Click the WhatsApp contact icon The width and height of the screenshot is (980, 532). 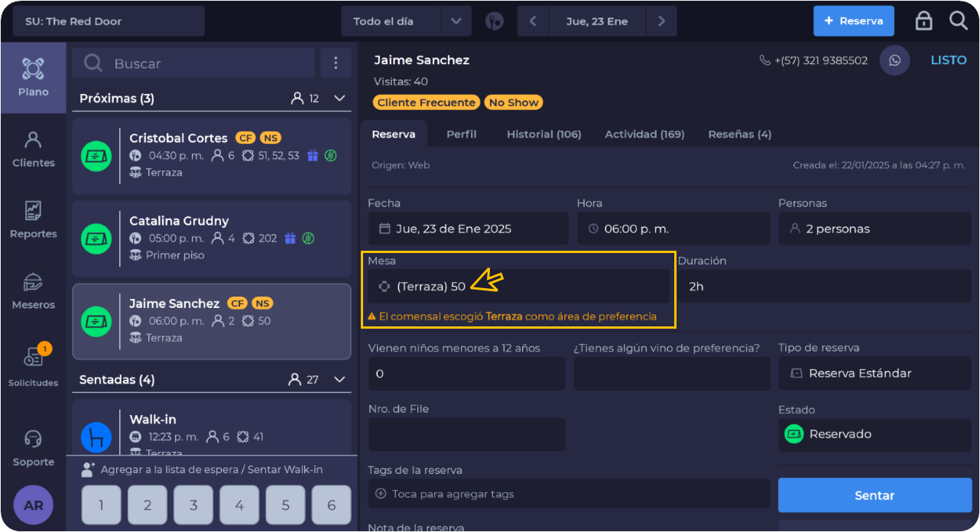click(894, 60)
